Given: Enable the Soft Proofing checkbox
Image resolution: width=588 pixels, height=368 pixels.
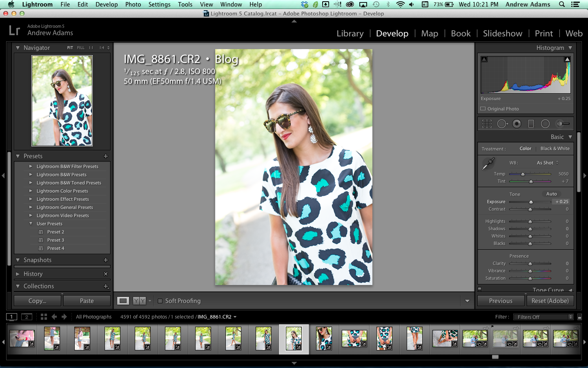Looking at the screenshot, I should tap(160, 301).
